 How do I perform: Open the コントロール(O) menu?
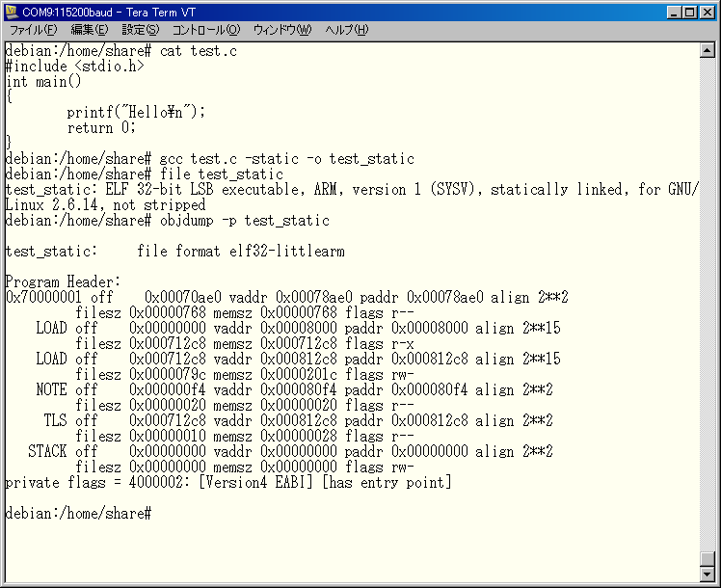point(206,30)
